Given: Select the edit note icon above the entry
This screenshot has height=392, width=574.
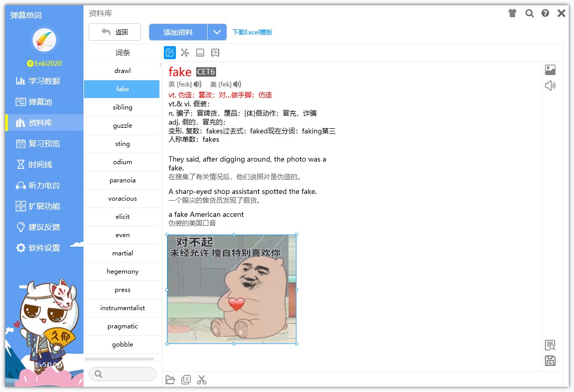Looking at the screenshot, I should tap(169, 52).
